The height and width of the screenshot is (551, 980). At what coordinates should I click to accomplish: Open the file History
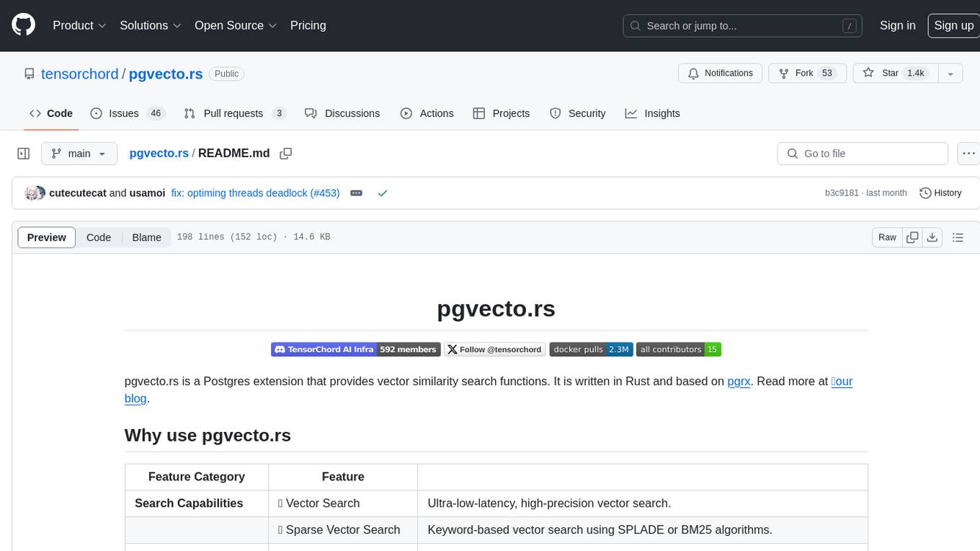[940, 193]
